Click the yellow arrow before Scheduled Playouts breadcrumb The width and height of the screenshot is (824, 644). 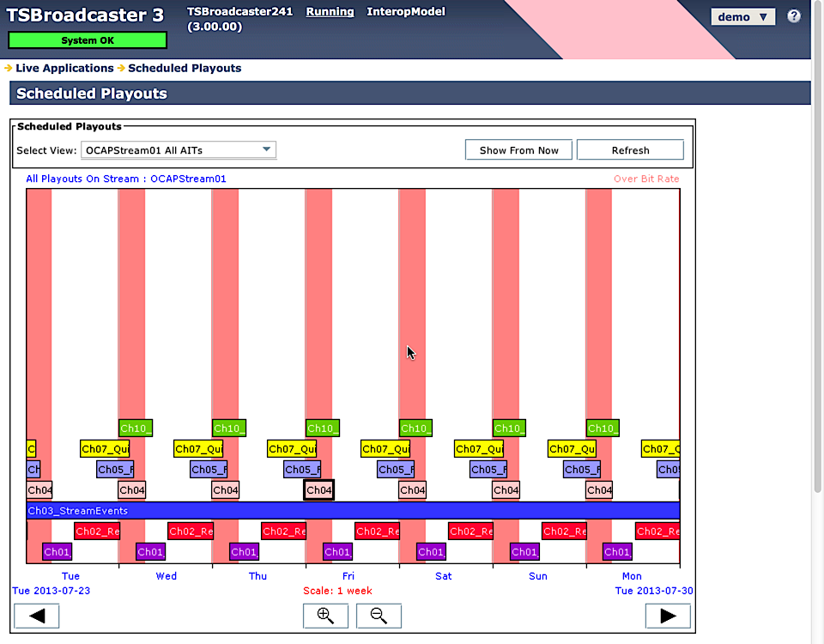121,68
